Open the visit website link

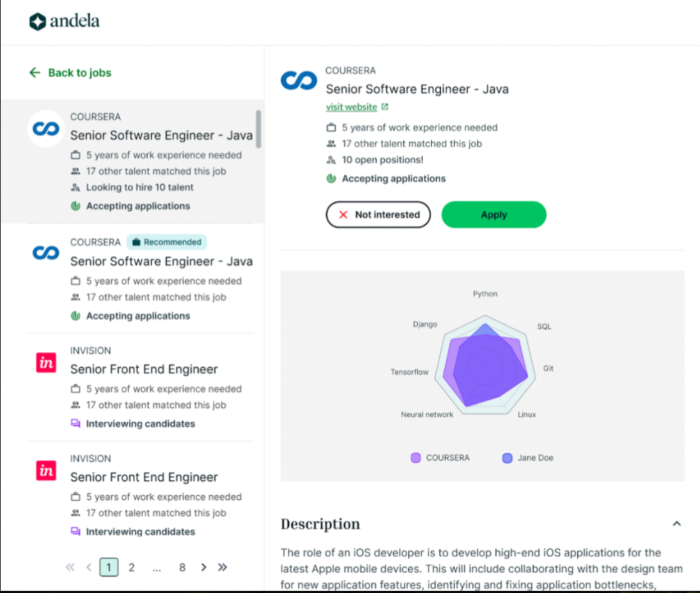tap(351, 107)
